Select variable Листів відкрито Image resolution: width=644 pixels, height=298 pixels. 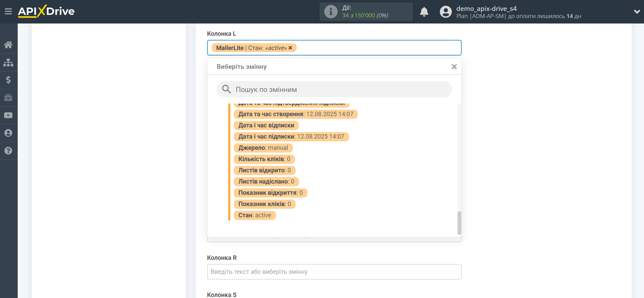[x=265, y=170]
